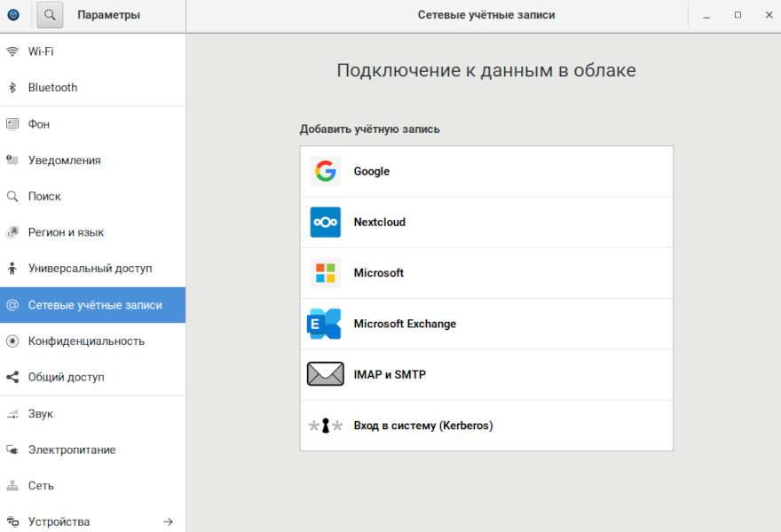Image resolution: width=781 pixels, height=532 pixels.
Task: Select Регион и язык in sidebar
Action: (66, 232)
